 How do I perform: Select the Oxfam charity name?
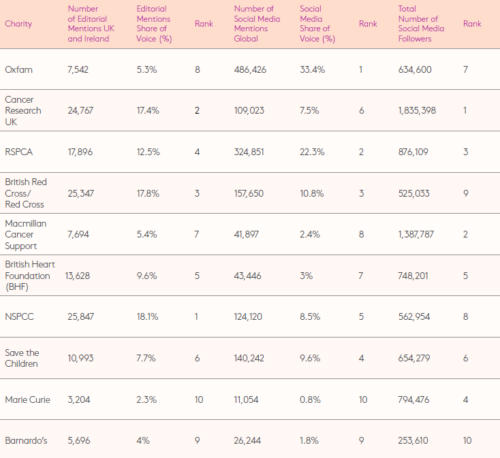click(x=19, y=70)
